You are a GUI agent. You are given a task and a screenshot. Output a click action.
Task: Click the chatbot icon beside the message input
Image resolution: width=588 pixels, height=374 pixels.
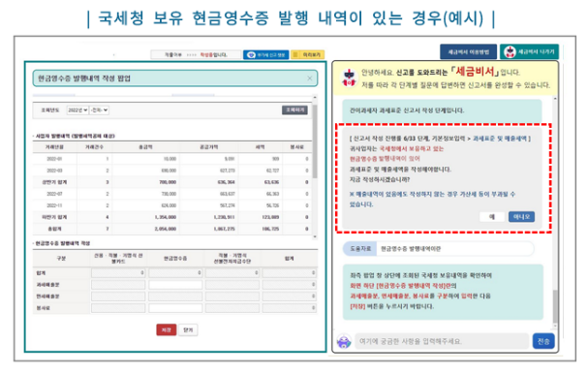(x=344, y=341)
